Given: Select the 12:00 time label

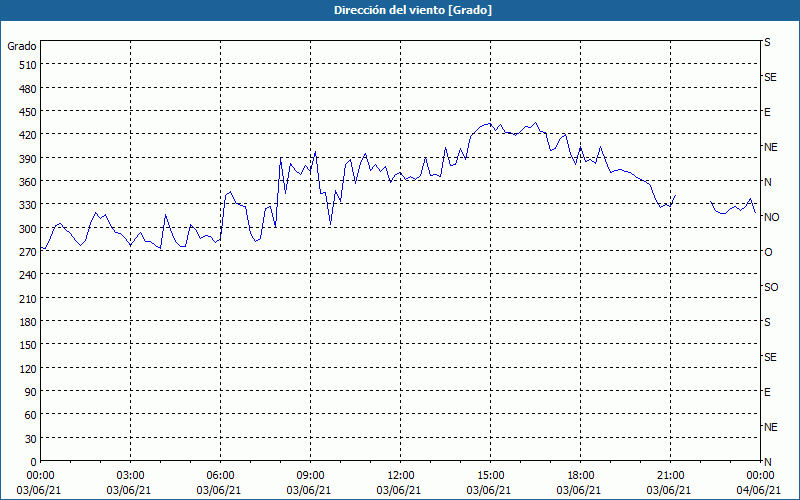Looking at the screenshot, I should [401, 476].
